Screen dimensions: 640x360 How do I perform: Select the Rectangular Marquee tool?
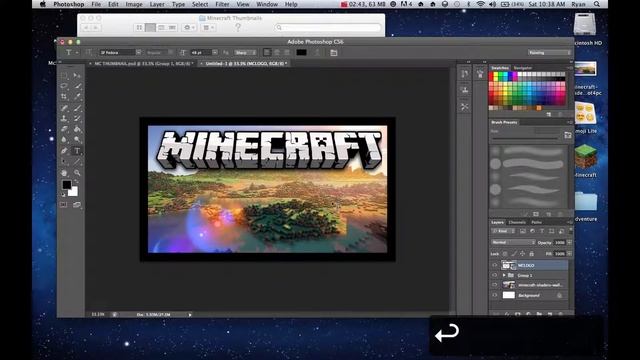(x=64, y=76)
